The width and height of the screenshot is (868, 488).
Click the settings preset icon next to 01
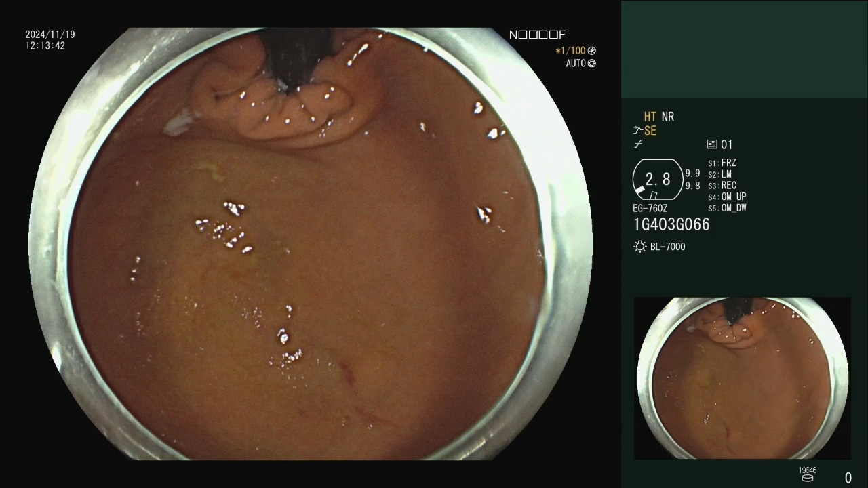point(712,144)
